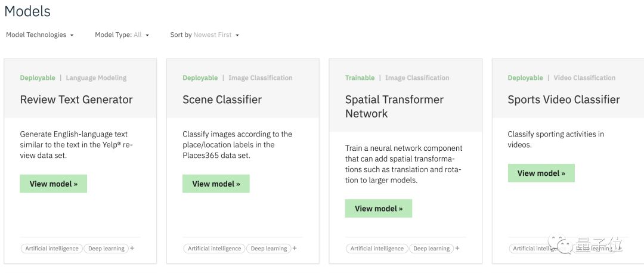Expand the Model Type filter
This screenshot has width=644, height=273.
(122, 35)
